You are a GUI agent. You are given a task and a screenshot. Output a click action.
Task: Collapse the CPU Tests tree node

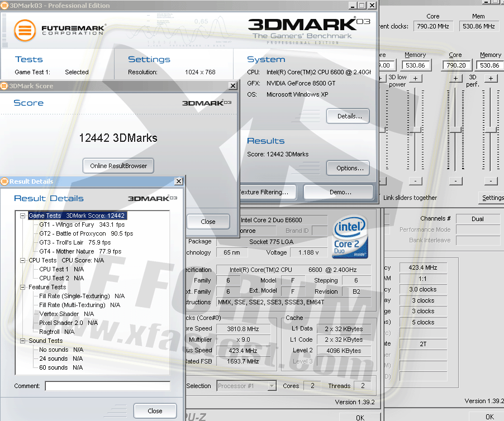click(22, 260)
